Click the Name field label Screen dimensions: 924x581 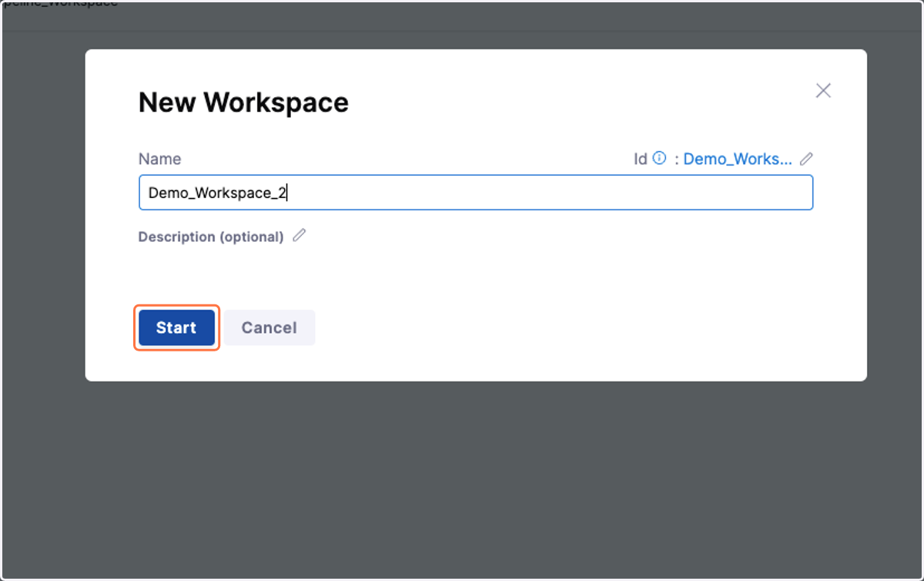[159, 159]
